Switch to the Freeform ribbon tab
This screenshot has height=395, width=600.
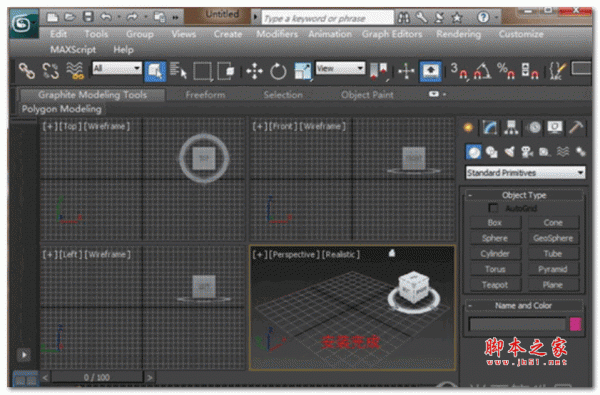click(x=205, y=95)
